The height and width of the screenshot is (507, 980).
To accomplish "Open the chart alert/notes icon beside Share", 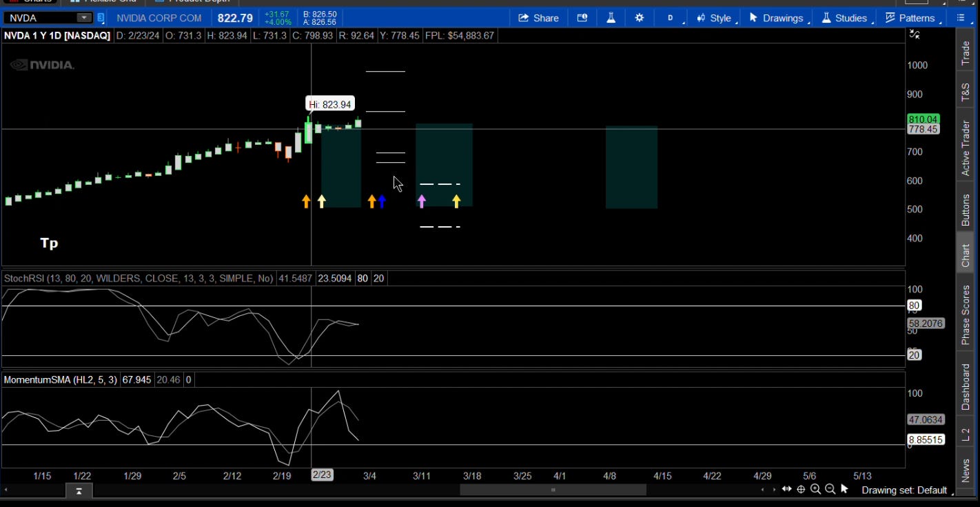I will tap(582, 18).
